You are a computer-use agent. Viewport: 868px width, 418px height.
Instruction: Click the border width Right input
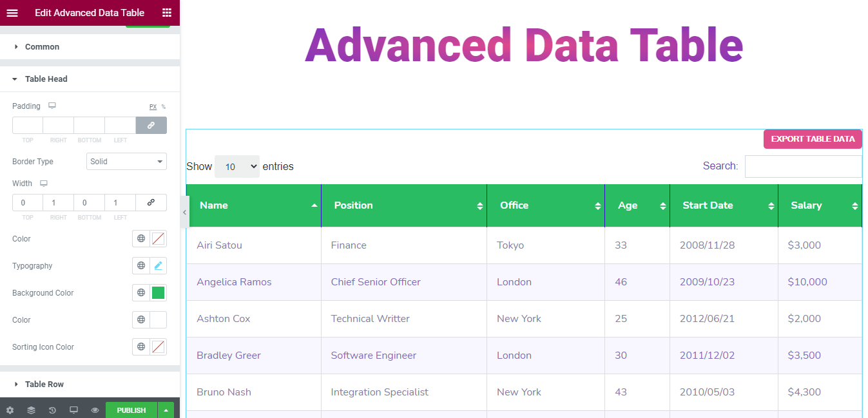pyautogui.click(x=59, y=202)
